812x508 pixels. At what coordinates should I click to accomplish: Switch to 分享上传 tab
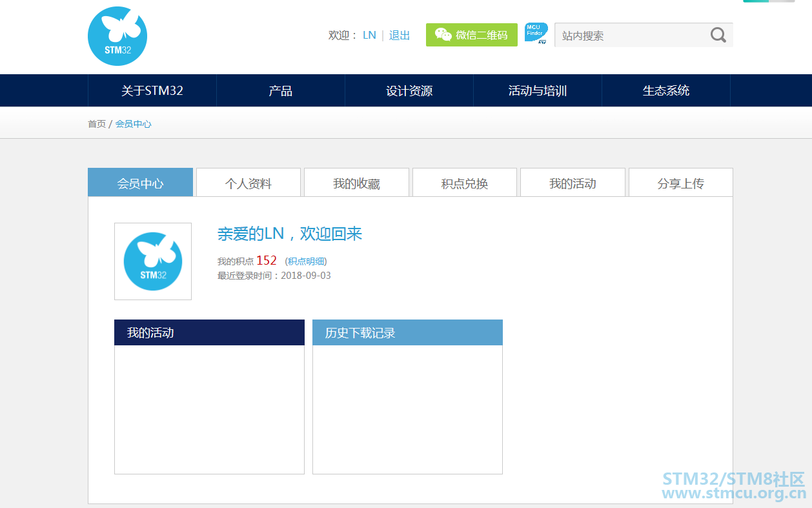click(x=681, y=183)
